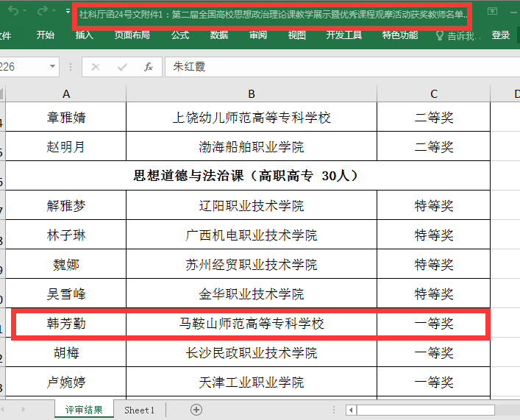Click the Redo arrow in quick access toolbar

click(x=42, y=11)
